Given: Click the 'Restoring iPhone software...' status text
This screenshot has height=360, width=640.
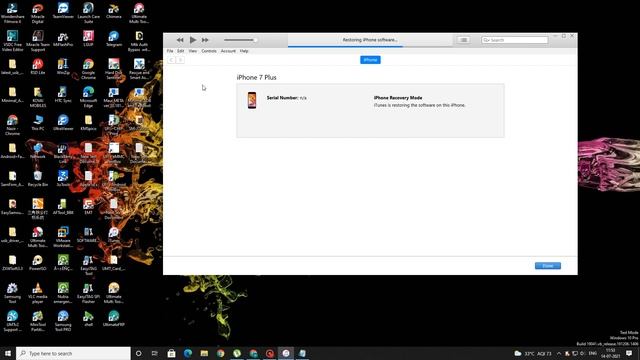Looking at the screenshot, I should (370, 40).
